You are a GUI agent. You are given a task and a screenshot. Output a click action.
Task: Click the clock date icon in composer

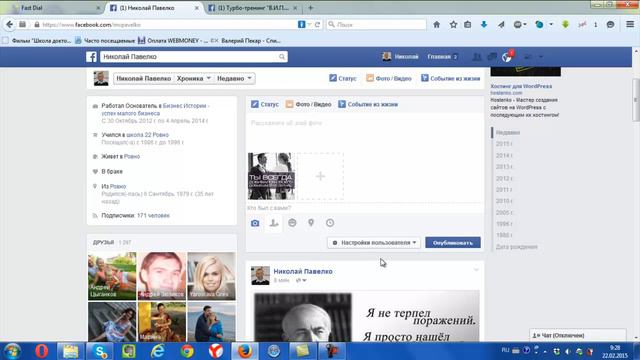tap(330, 223)
